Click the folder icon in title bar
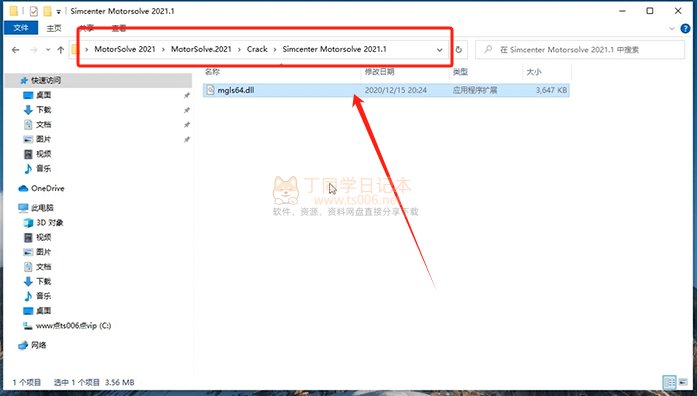The width and height of the screenshot is (697, 396). tap(14, 11)
